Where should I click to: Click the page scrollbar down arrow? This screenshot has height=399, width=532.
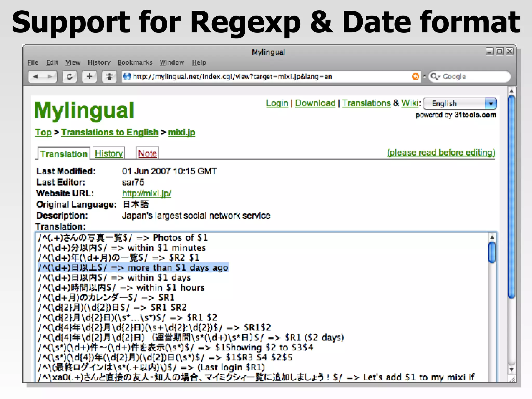pos(511,369)
